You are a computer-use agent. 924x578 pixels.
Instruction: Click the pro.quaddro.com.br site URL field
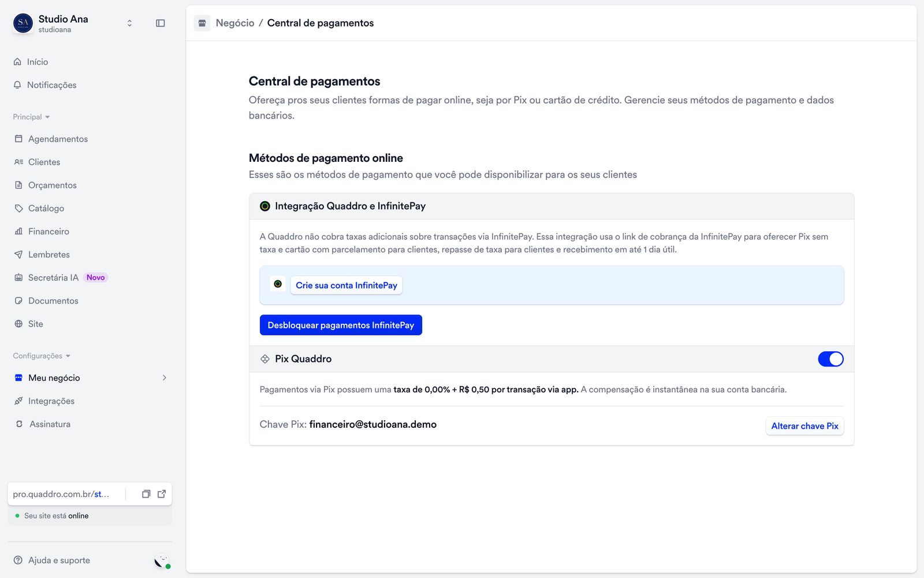click(61, 494)
